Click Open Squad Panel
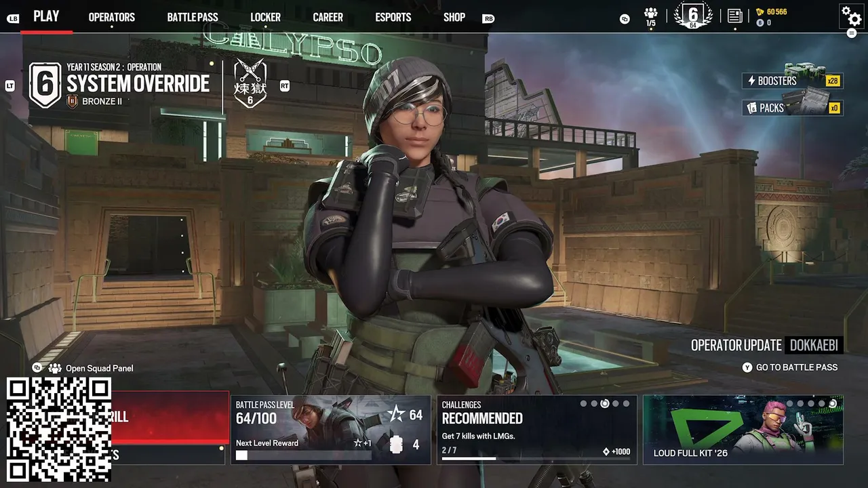The image size is (868, 488). coord(99,368)
